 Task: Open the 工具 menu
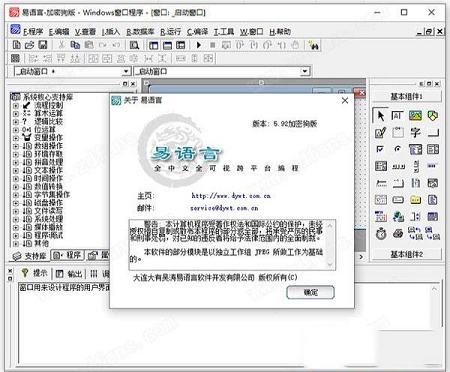pyautogui.click(x=224, y=32)
